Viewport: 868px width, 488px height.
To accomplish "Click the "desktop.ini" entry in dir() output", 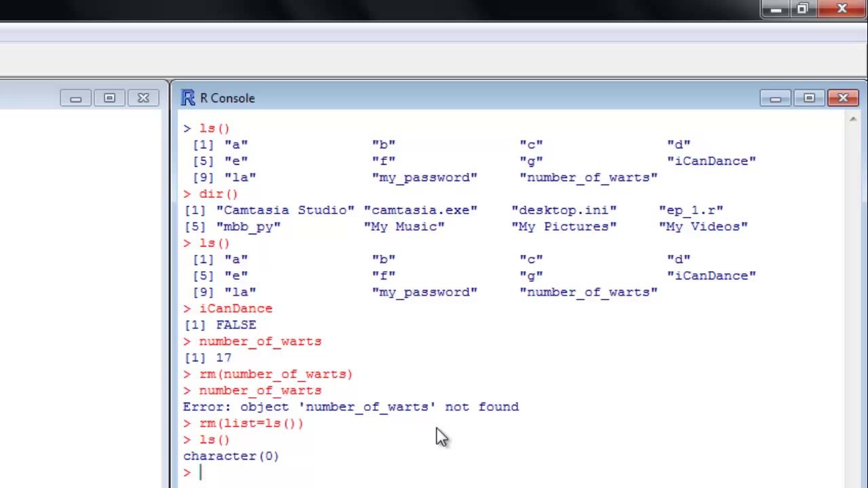I will pos(564,210).
